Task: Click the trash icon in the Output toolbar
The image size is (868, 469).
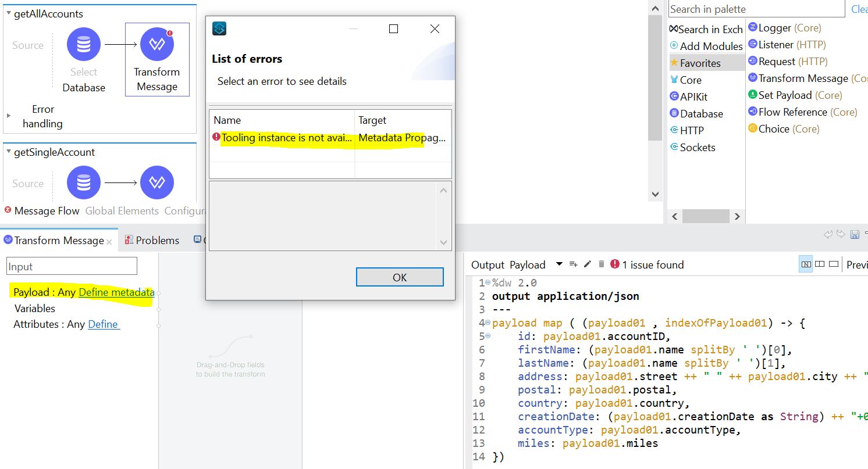Action: click(602, 264)
